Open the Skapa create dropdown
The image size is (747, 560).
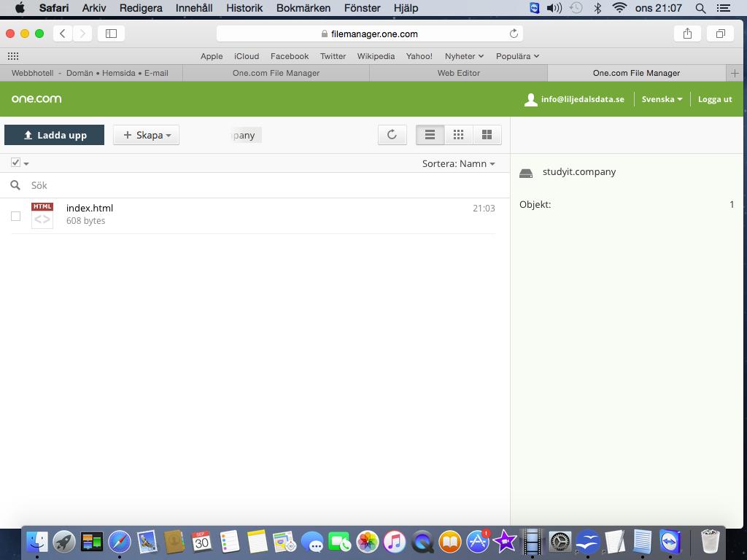tap(146, 135)
